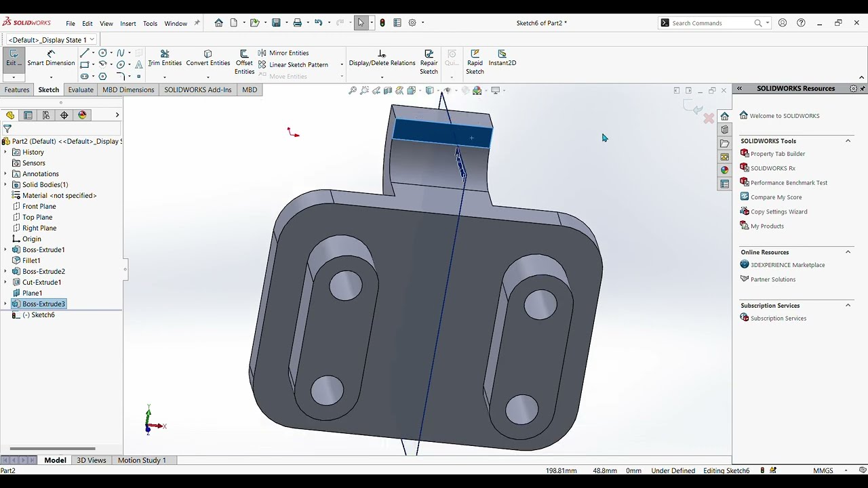Select the Spline sketch tool
Viewport: 868px width, 488px height.
120,53
